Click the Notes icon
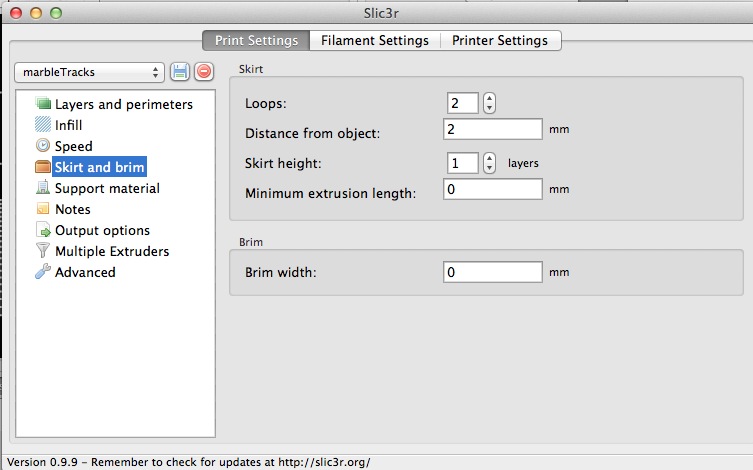This screenshot has width=753, height=470. 43,209
